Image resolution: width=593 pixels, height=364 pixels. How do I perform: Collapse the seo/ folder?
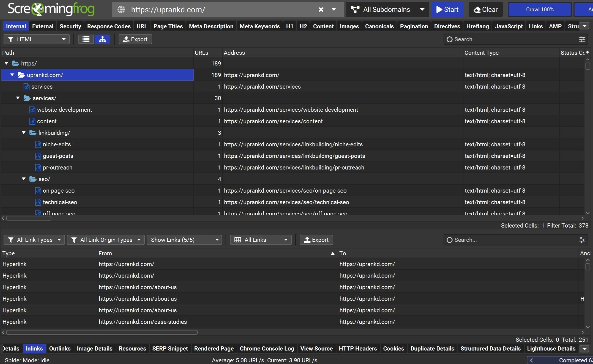tap(24, 179)
